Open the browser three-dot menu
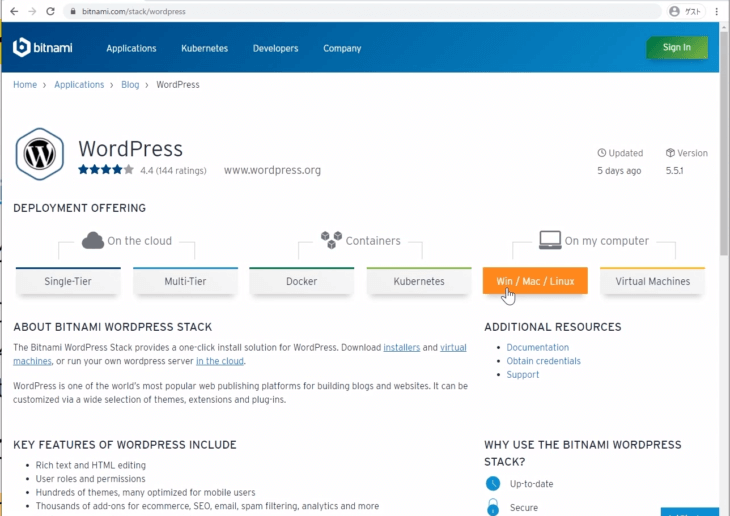The height and width of the screenshot is (516, 730). [716, 11]
